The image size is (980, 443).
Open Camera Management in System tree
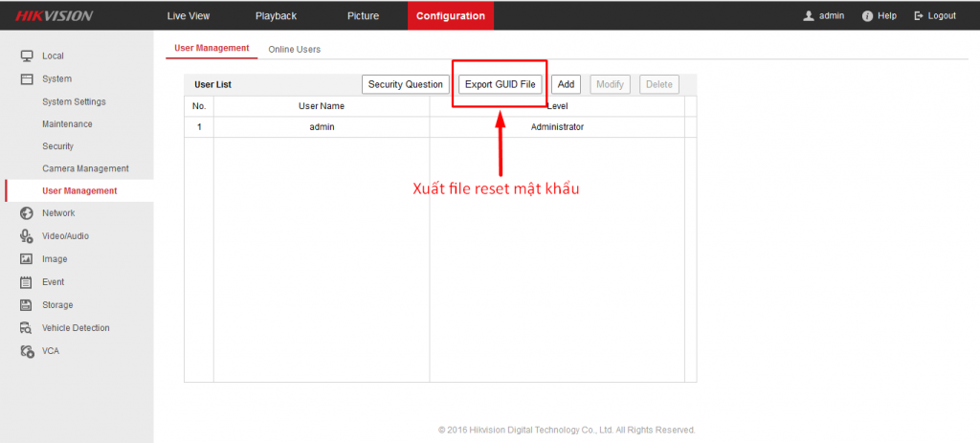click(x=85, y=168)
